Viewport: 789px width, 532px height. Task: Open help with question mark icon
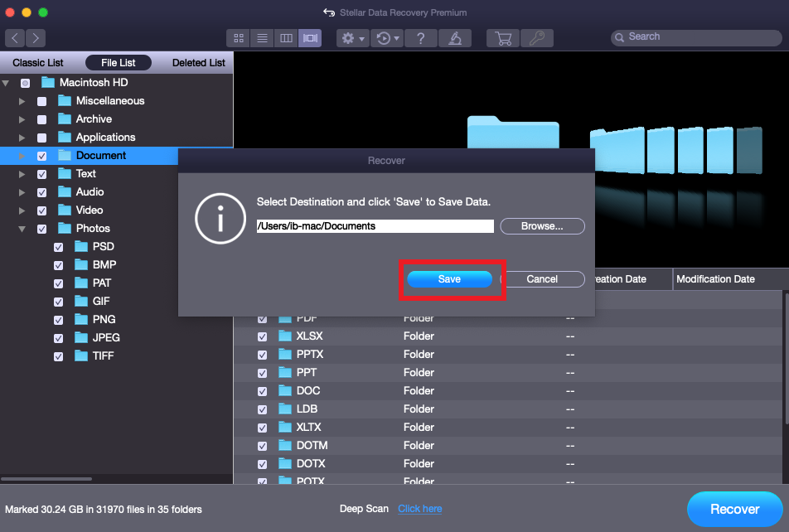(421, 38)
